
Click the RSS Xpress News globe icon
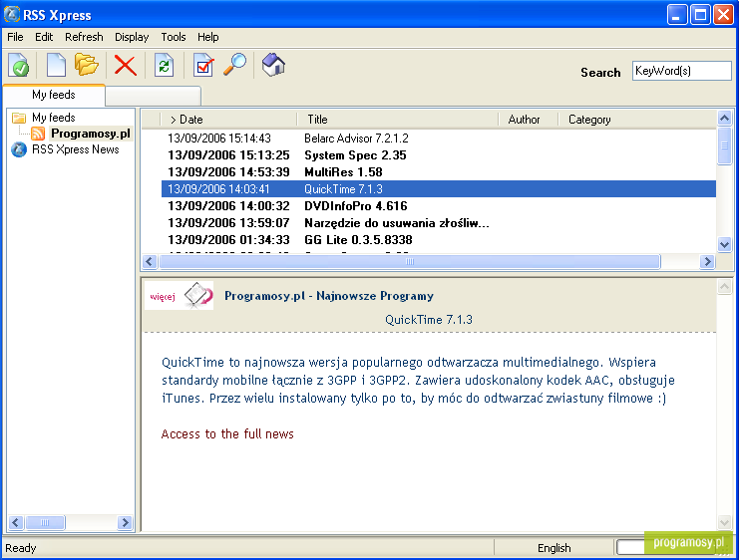pos(19,149)
